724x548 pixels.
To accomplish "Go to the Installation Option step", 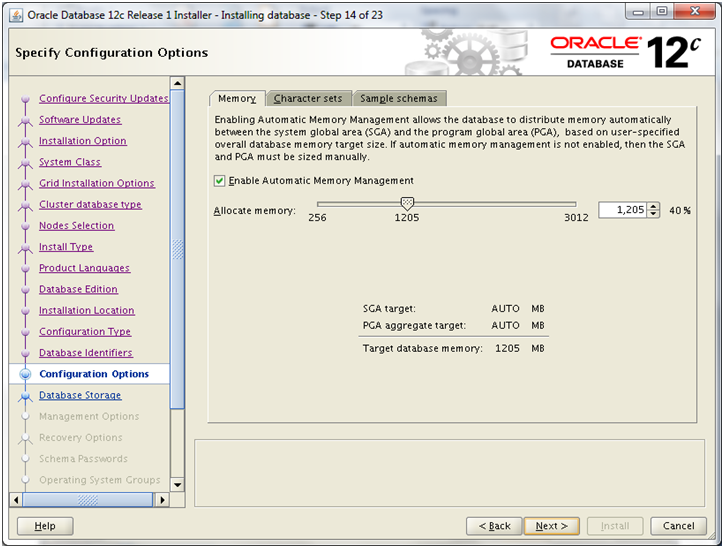I will tap(83, 141).
